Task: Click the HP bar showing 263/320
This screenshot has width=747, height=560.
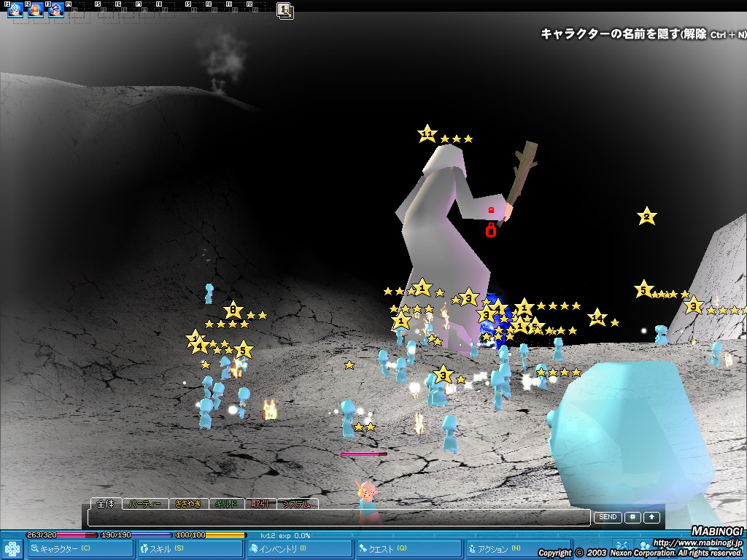Action: coord(61,535)
